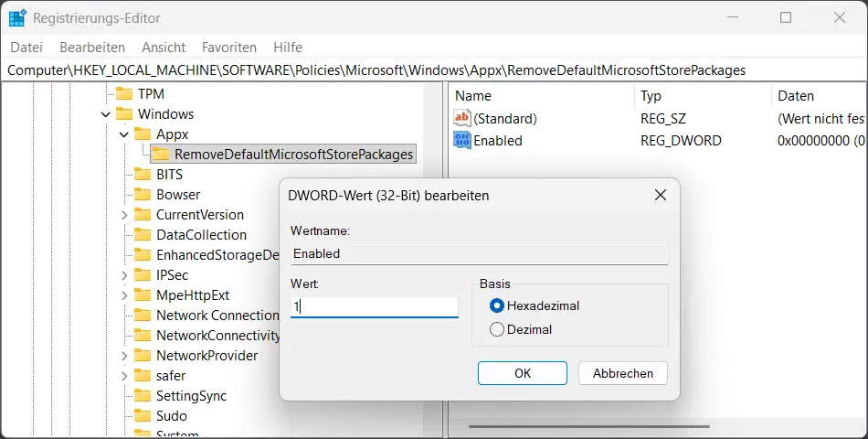Collapse the Windows tree node

coord(105,114)
